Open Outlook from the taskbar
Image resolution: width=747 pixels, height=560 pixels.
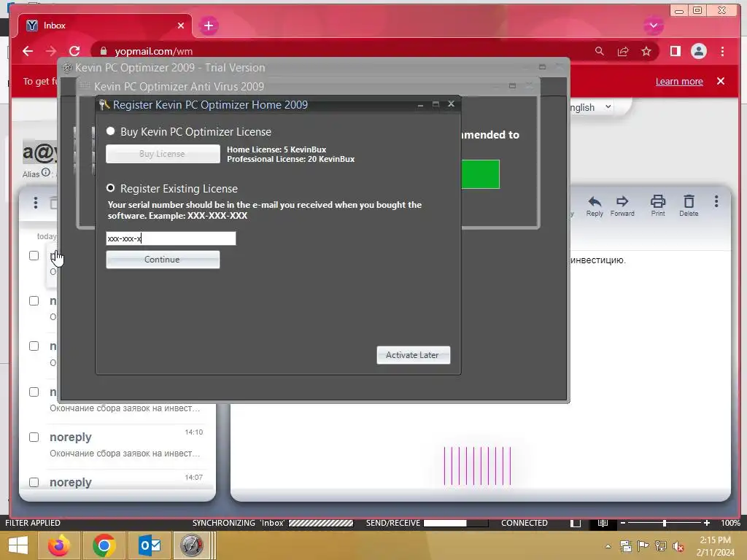click(150, 545)
